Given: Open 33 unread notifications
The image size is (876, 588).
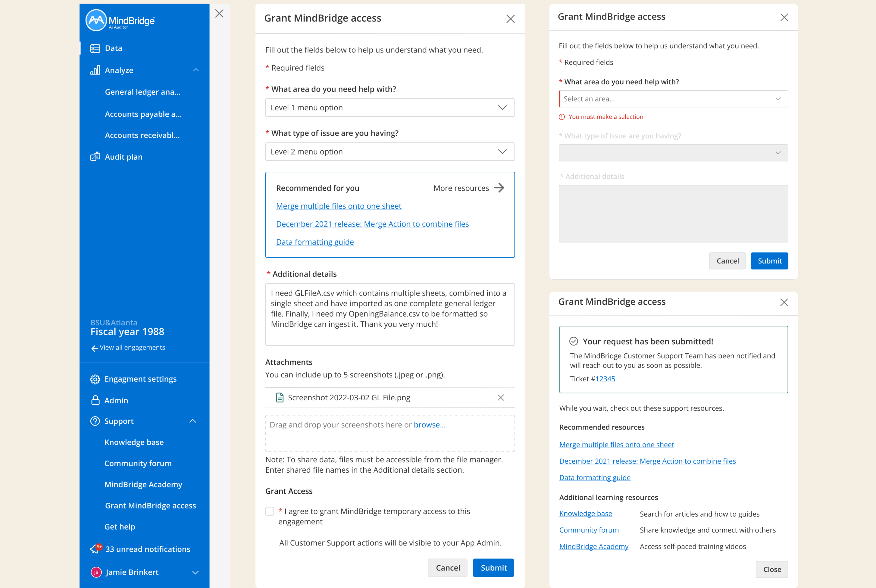Looking at the screenshot, I should 148,549.
